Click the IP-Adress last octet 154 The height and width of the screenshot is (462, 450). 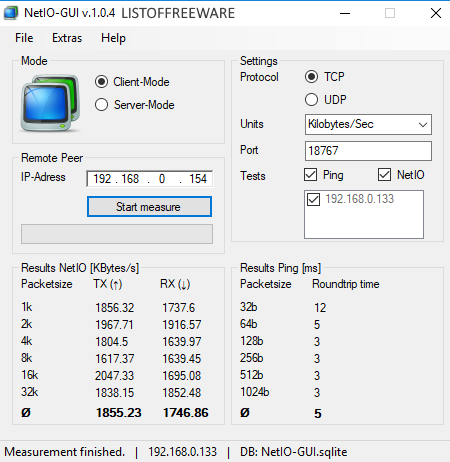point(198,179)
